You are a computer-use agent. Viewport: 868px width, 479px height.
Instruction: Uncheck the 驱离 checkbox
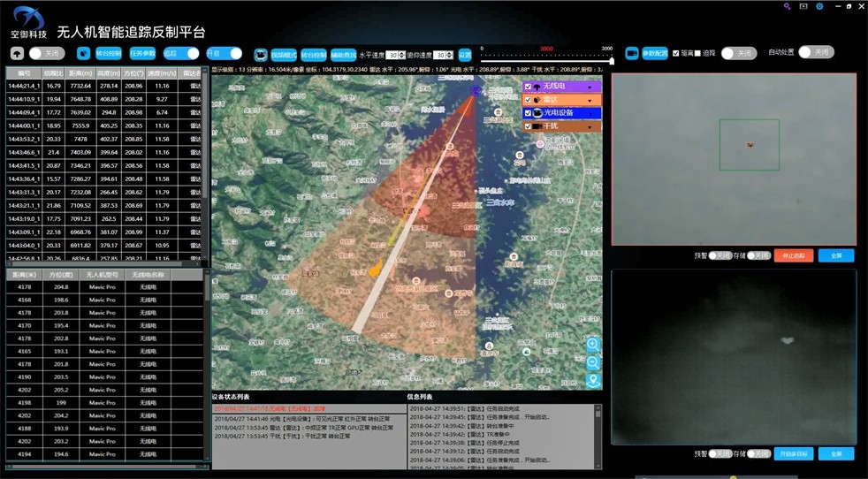675,53
